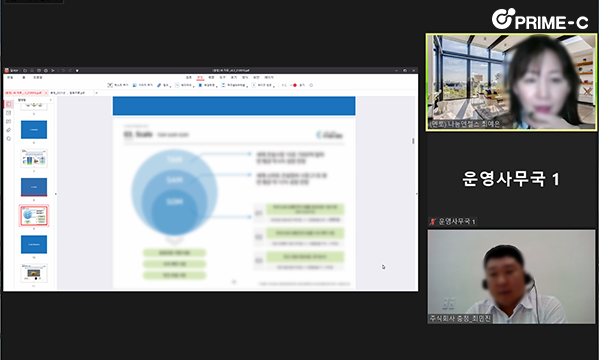
Task: Select the highlighted TAM SAM SOM slide thumbnail
Action: point(34,216)
